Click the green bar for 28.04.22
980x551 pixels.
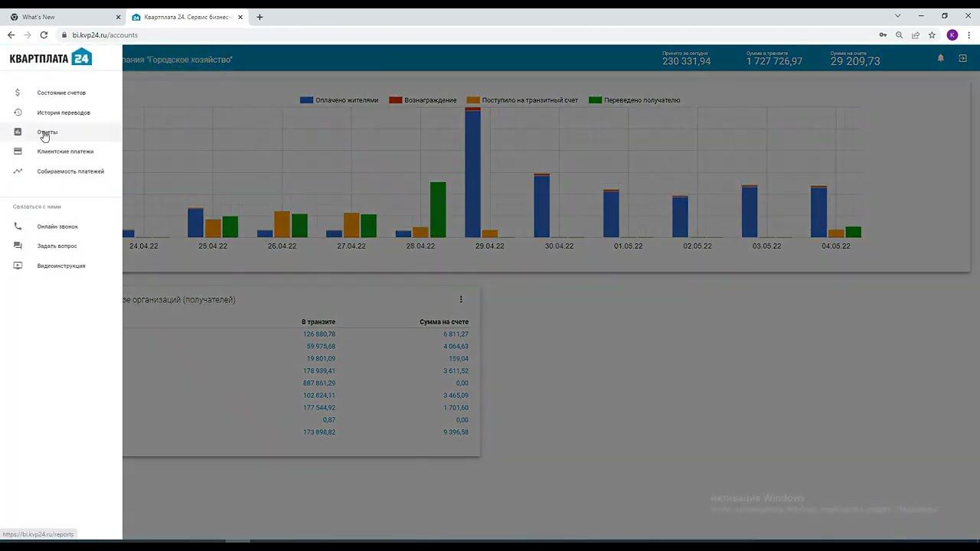click(x=438, y=210)
